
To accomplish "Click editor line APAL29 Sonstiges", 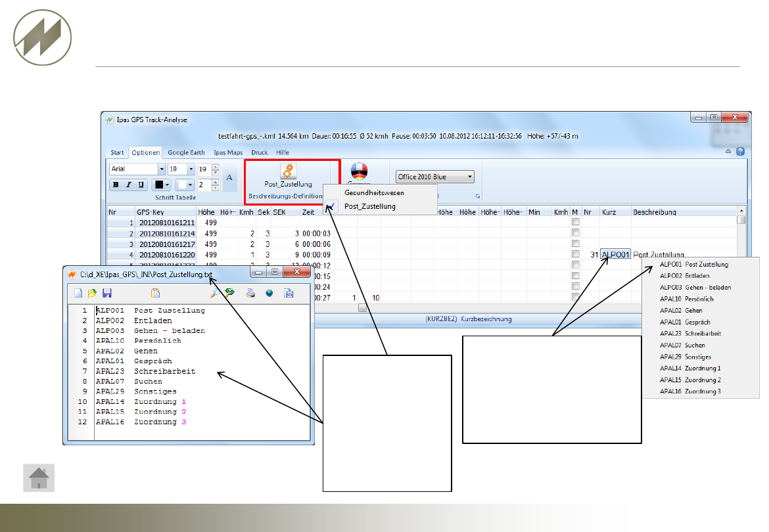I will coord(136,391).
